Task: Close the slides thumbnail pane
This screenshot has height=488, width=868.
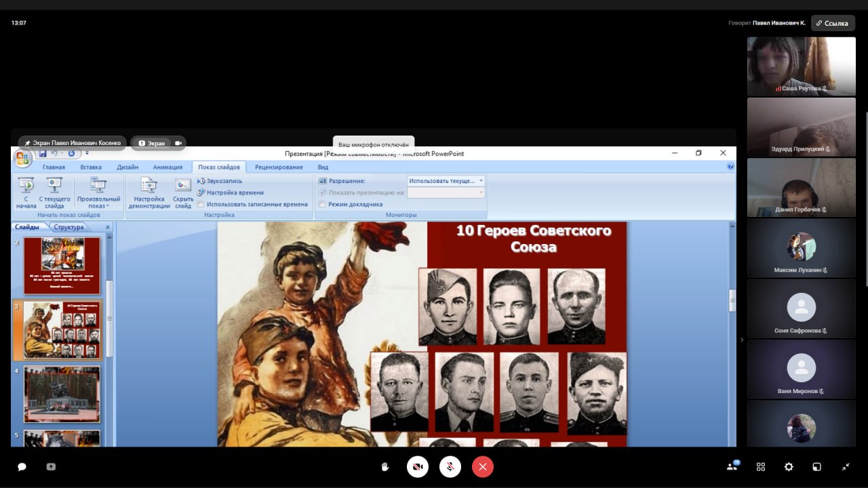Action: [x=107, y=227]
